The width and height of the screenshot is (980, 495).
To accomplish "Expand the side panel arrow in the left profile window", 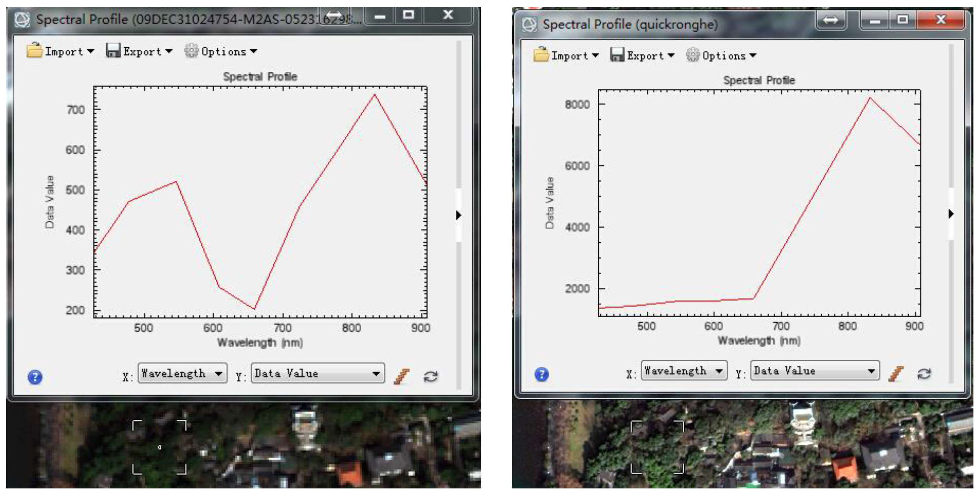I will [x=458, y=215].
